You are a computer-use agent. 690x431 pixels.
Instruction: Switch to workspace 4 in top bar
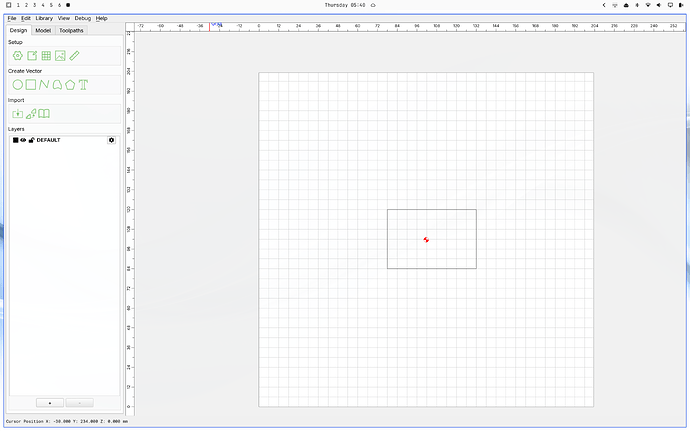[x=43, y=5]
